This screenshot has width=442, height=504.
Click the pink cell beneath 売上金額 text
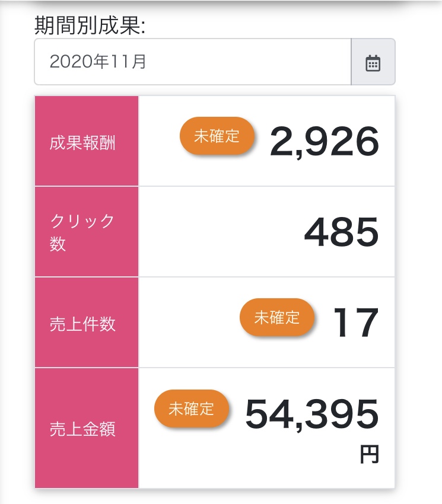87,463
